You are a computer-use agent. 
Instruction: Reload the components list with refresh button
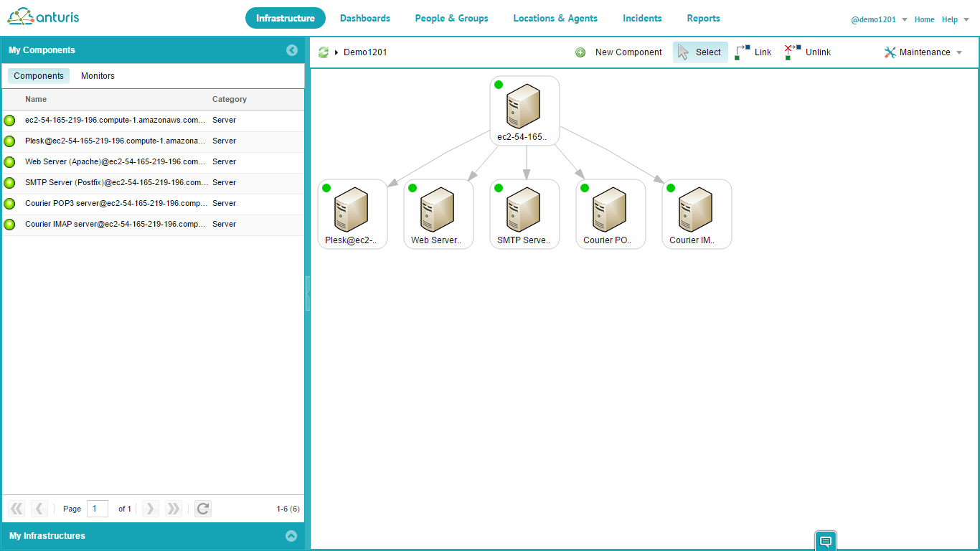click(x=203, y=509)
